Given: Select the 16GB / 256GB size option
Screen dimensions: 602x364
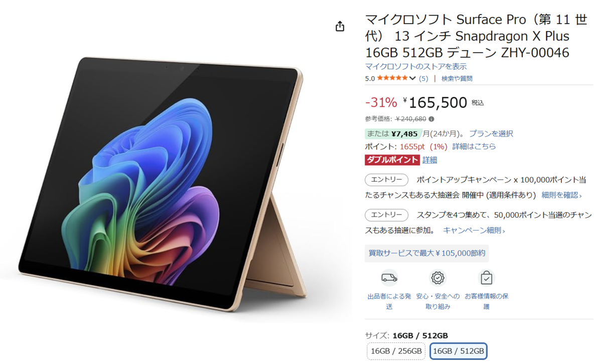Looking at the screenshot, I should 396,351.
